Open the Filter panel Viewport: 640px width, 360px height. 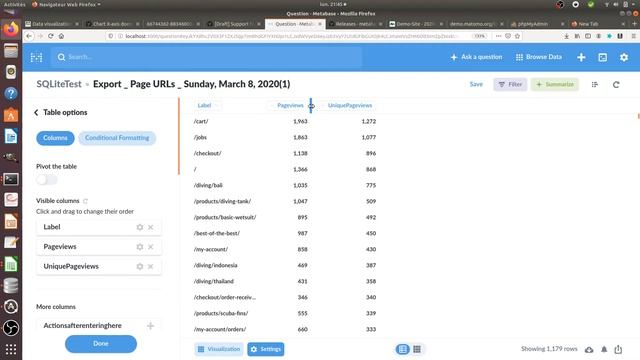tap(510, 84)
